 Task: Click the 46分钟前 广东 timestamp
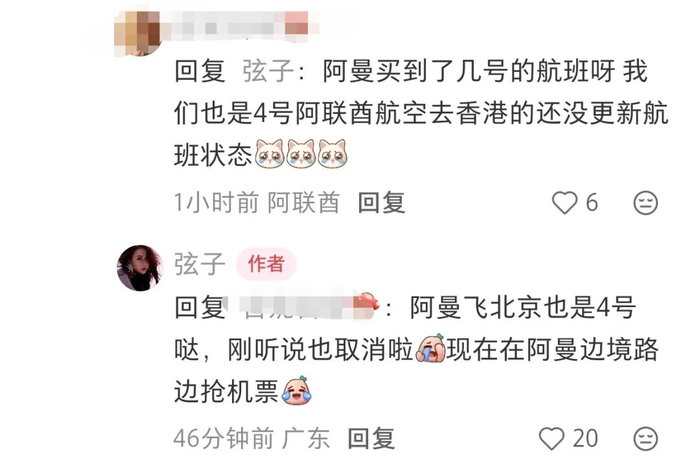point(251,439)
